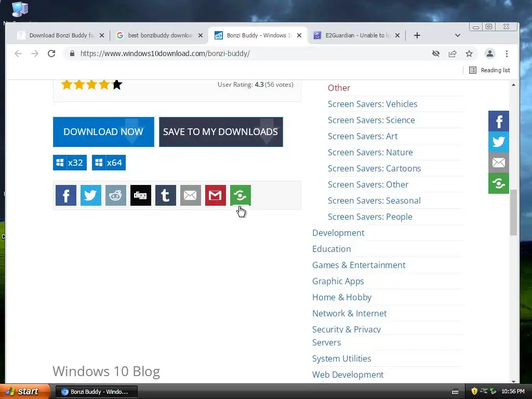Click the DOWNLOAD NOW button

(x=103, y=132)
